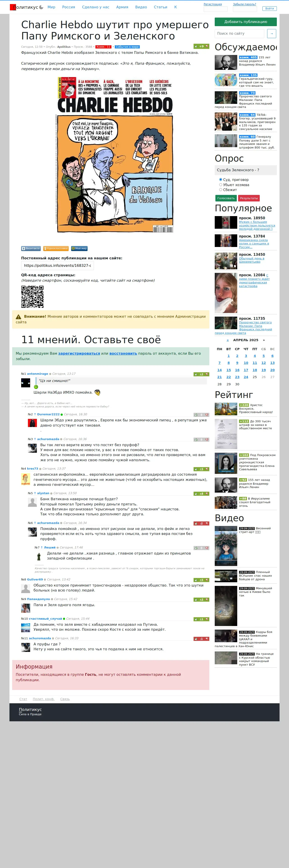This screenshot has width=289, height=868.
Task: Like kres73's comment №4
Action: point(196,469)
